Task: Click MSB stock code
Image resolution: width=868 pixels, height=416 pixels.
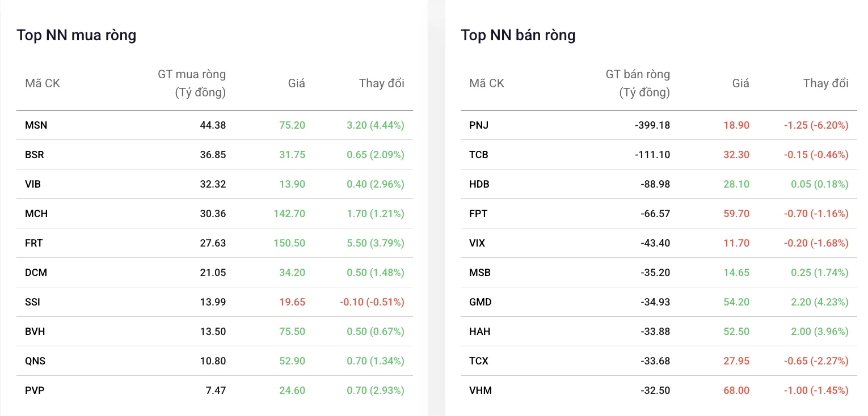Action: click(x=480, y=273)
